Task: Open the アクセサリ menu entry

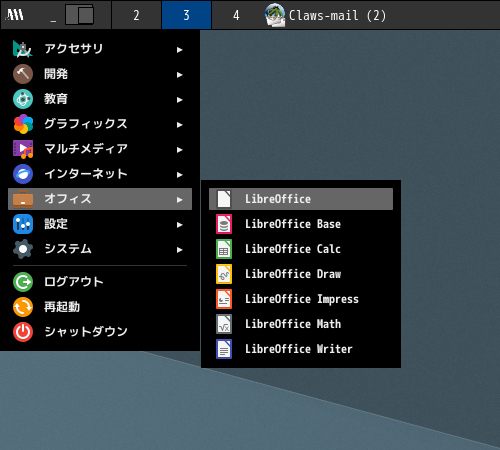Action: point(100,49)
